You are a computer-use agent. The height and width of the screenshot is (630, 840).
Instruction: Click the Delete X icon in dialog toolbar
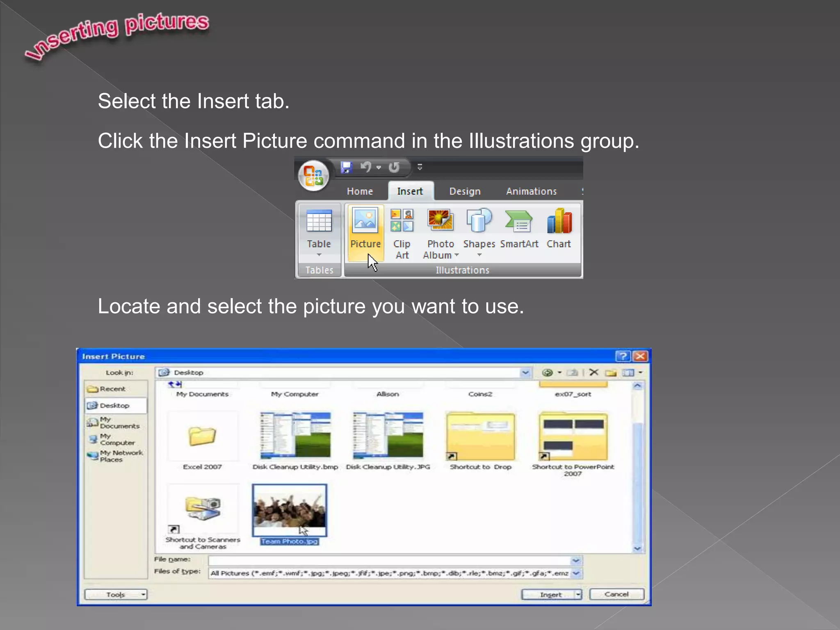593,372
